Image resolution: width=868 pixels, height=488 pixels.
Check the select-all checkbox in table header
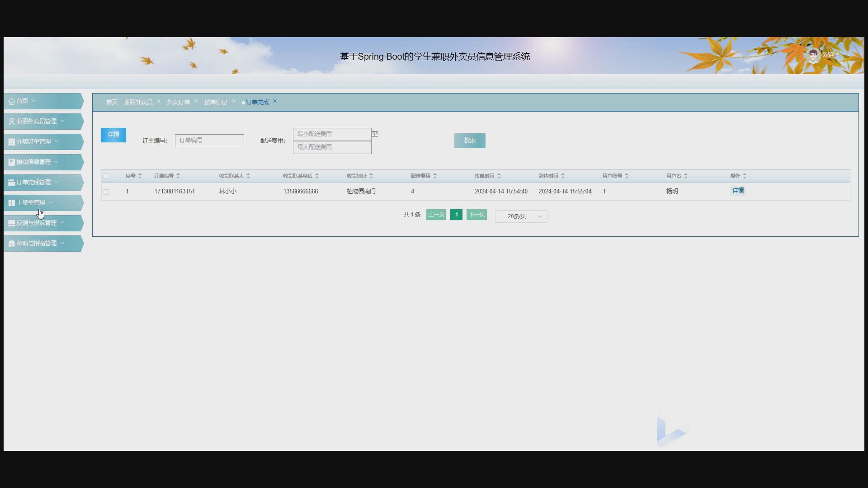[107, 176]
